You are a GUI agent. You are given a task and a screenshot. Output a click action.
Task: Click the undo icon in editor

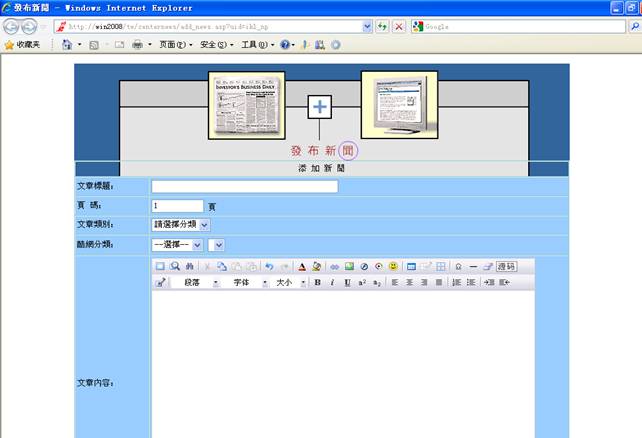point(269,267)
